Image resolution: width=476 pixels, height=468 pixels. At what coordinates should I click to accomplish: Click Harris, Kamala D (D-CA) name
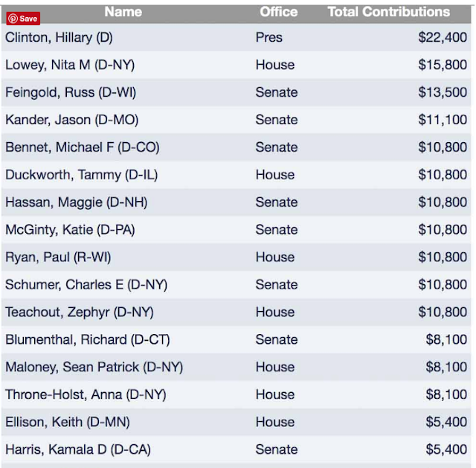point(78,450)
